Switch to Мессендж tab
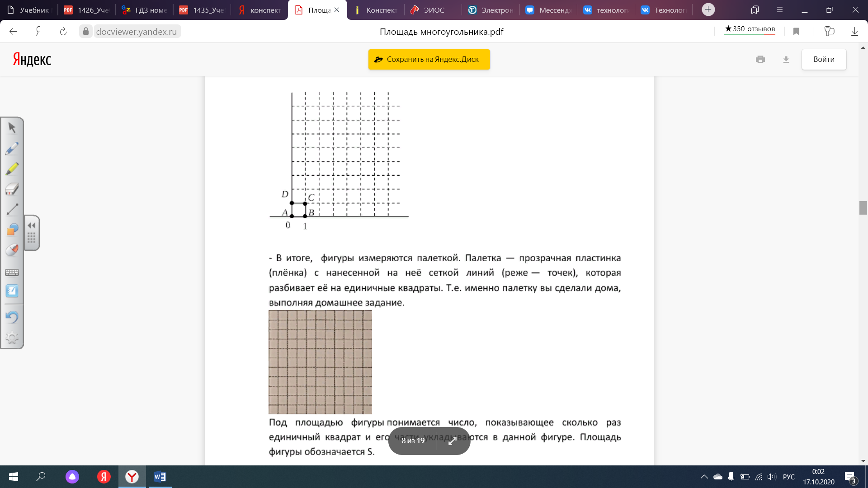 (548, 10)
